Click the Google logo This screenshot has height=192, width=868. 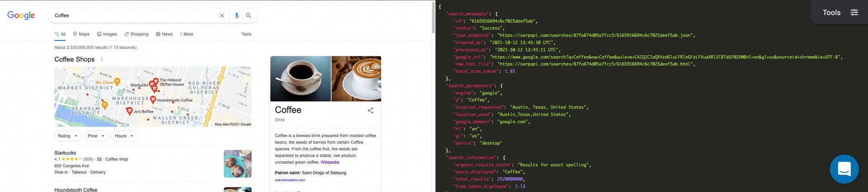pos(21,16)
